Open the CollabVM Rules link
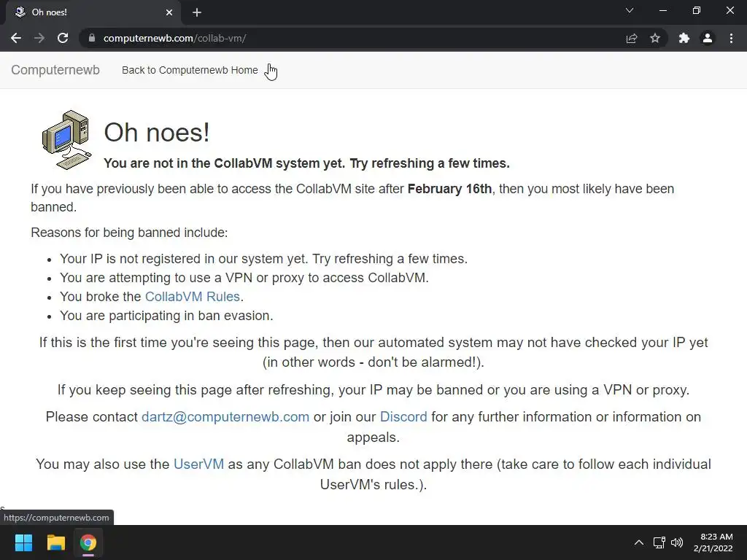Image resolution: width=747 pixels, height=560 pixels. 192,297
